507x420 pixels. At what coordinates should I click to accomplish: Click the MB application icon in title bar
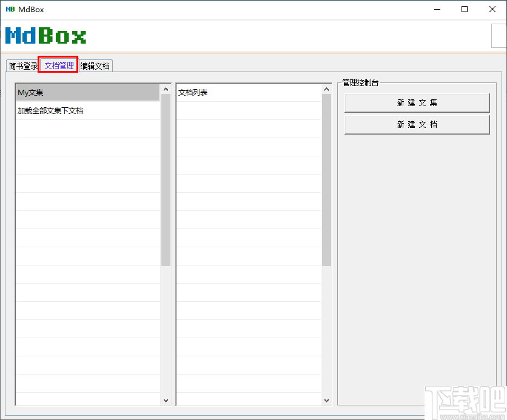tap(10, 9)
